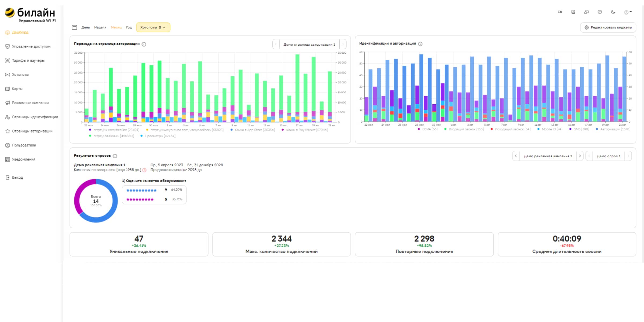The image size is (644, 322).
Task: Click the clock icon beside campaign status
Action: click(144, 170)
